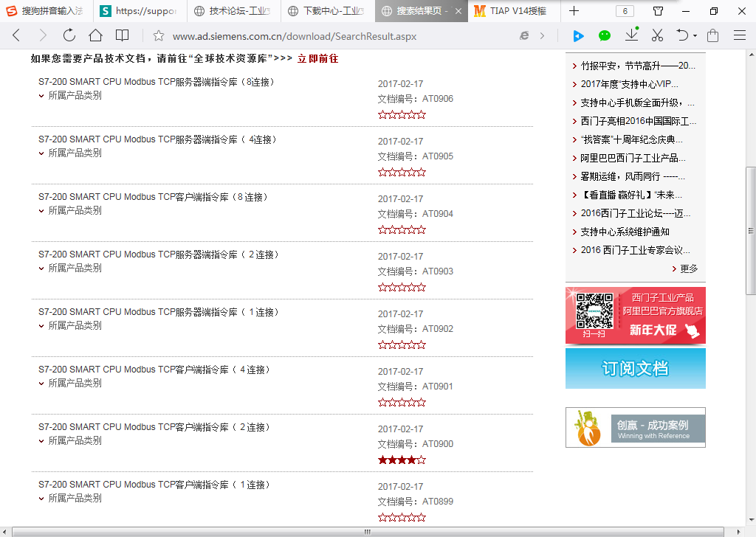Open the green WeChat icon in toolbar

pos(605,35)
